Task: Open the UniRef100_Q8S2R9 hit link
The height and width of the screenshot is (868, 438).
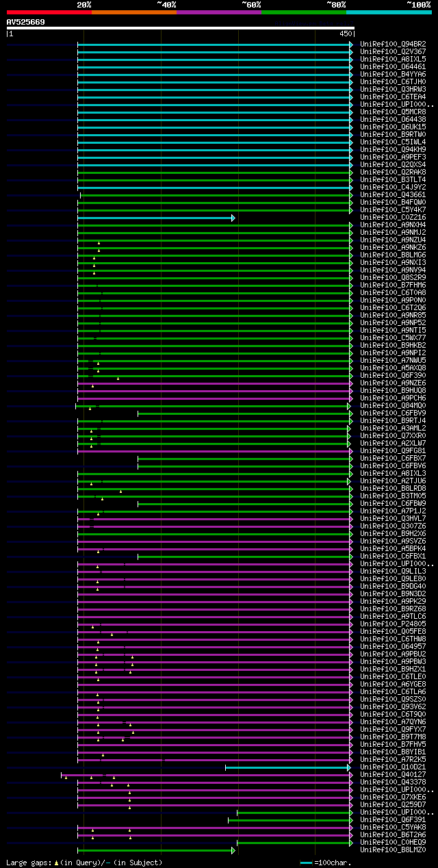Action: pos(393,277)
